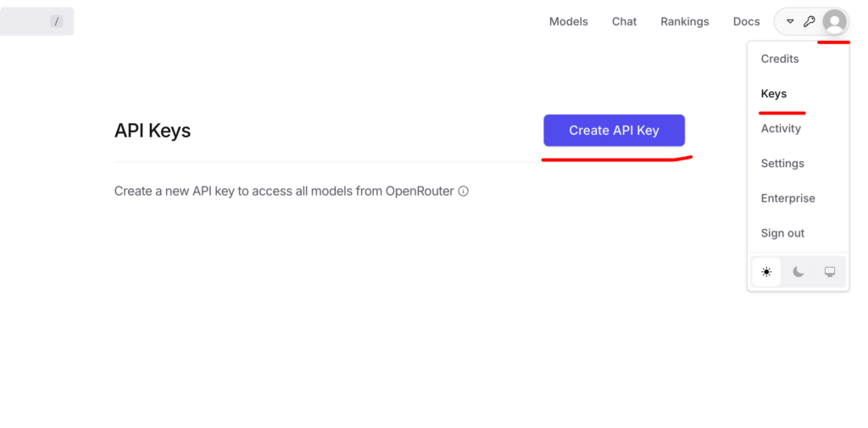The width and height of the screenshot is (868, 428).
Task: Select Keys in the account menu
Action: tap(774, 94)
